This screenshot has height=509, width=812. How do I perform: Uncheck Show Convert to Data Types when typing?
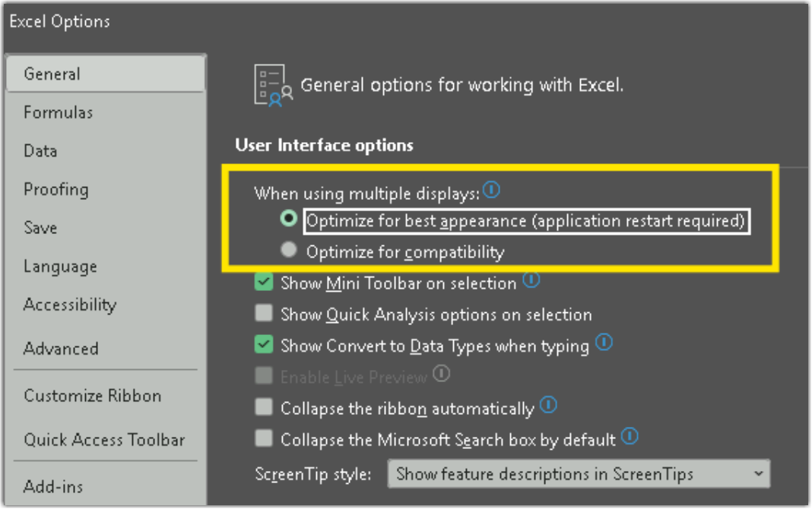pos(264,344)
